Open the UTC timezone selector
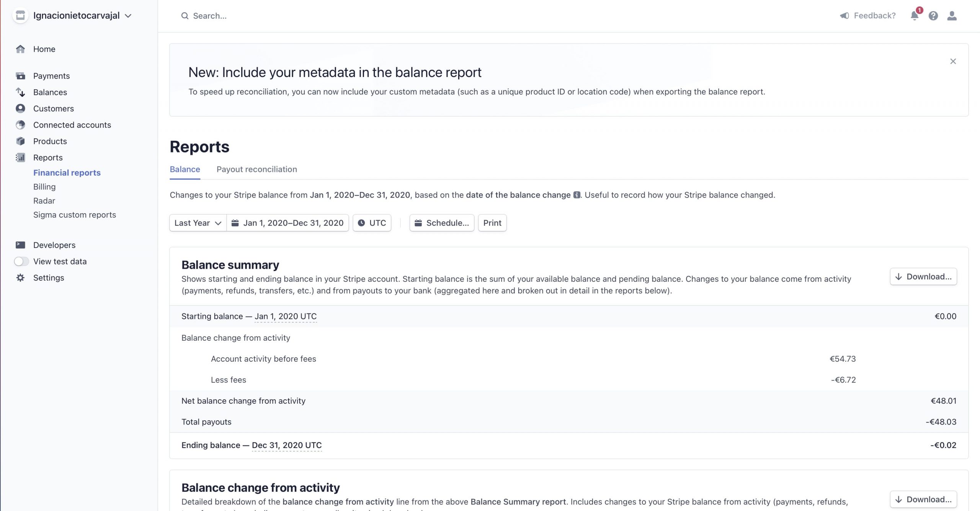The image size is (980, 511). 372,223
